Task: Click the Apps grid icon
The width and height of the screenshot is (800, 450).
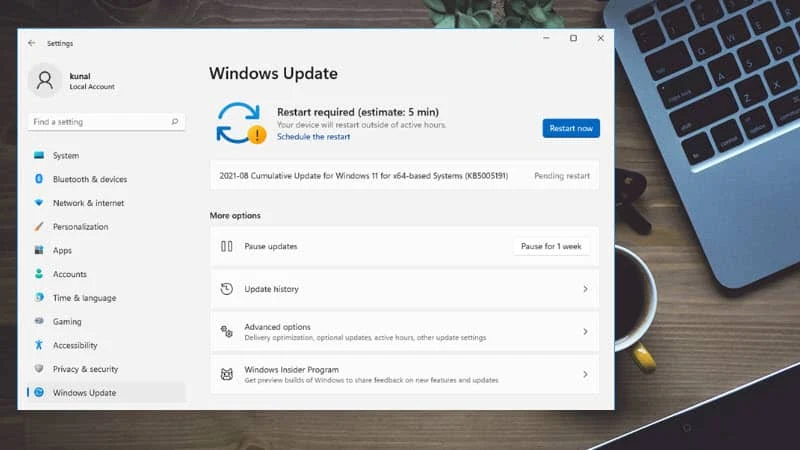Action: point(39,250)
